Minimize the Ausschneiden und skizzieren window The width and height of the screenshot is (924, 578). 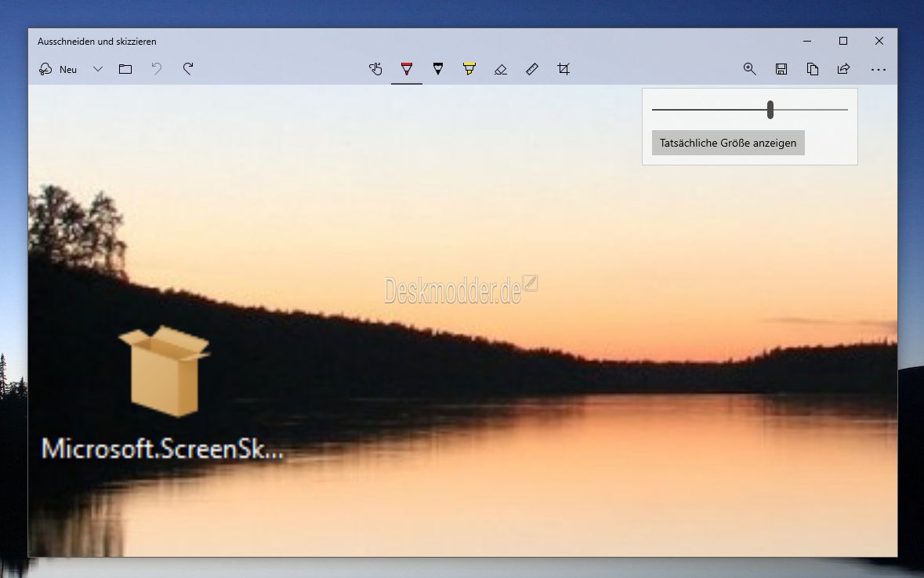[807, 41]
